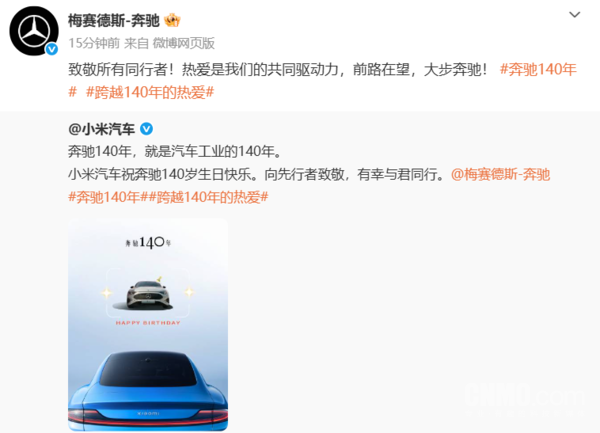Click the 微博网页版 source link

pos(184,43)
